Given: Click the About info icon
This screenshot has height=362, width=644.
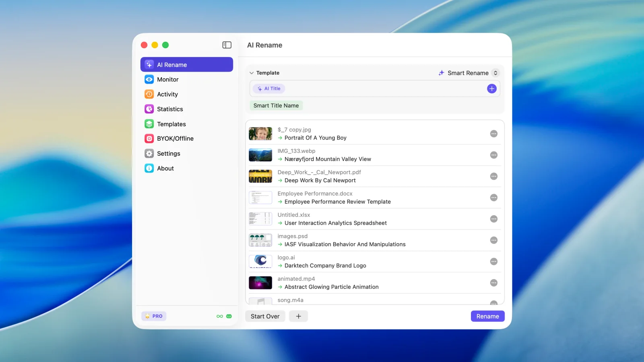Looking at the screenshot, I should [149, 168].
